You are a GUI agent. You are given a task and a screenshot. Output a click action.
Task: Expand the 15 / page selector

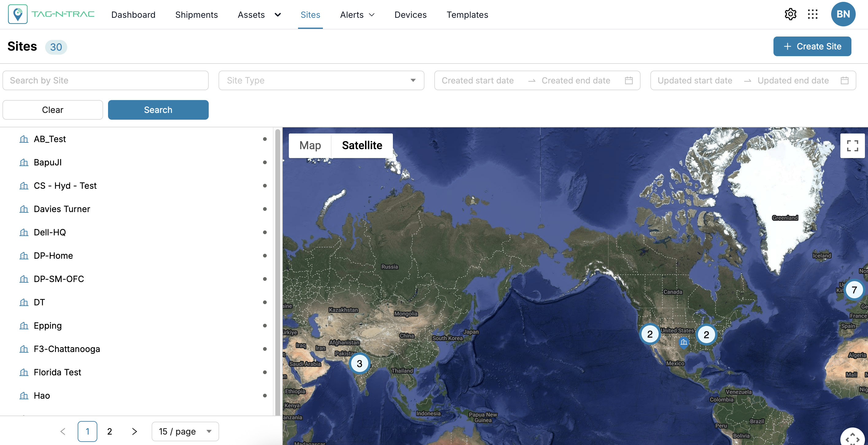click(x=185, y=431)
